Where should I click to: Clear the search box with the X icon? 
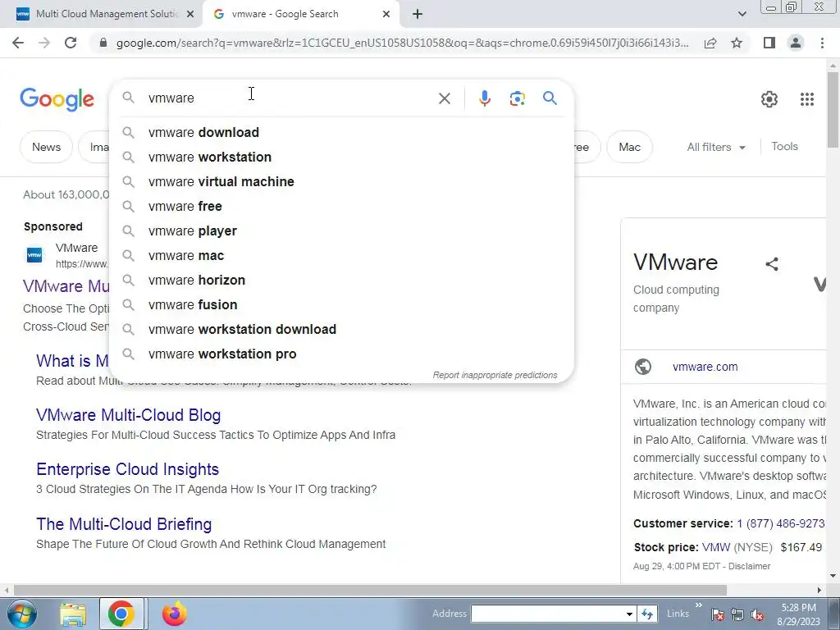444,98
